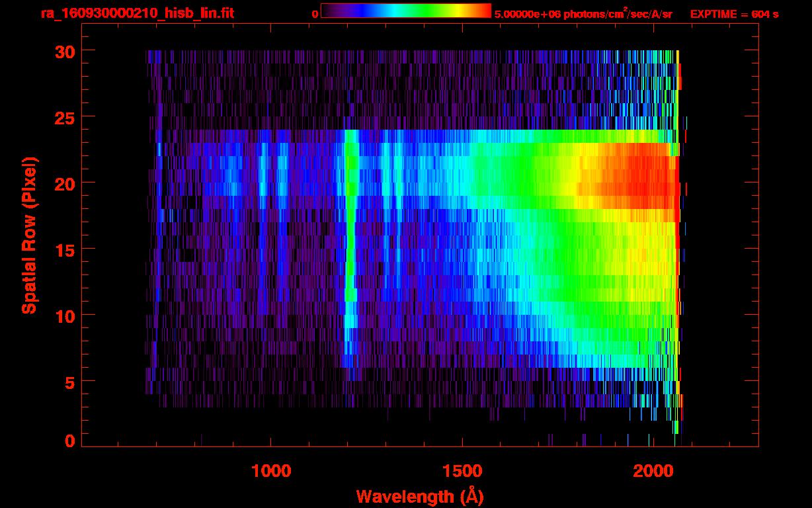
Task: Click the 5.00000e+06 photons/cm²/sec/Å/sr label
Action: (583, 14)
